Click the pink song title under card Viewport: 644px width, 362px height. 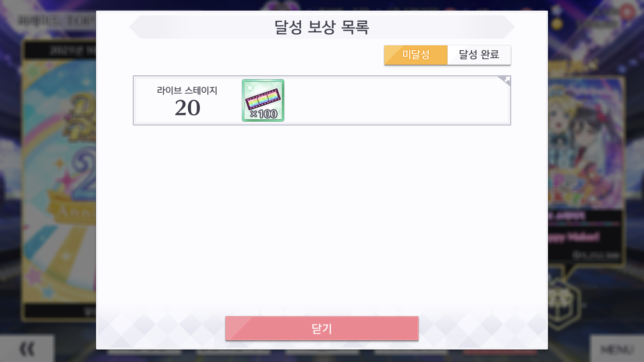click(574, 237)
